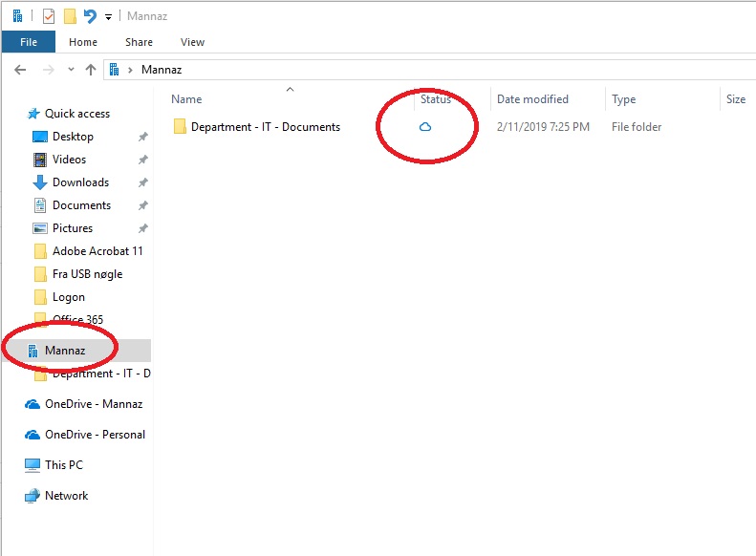Sort by the Type column header
This screenshot has width=756, height=556.
click(624, 99)
